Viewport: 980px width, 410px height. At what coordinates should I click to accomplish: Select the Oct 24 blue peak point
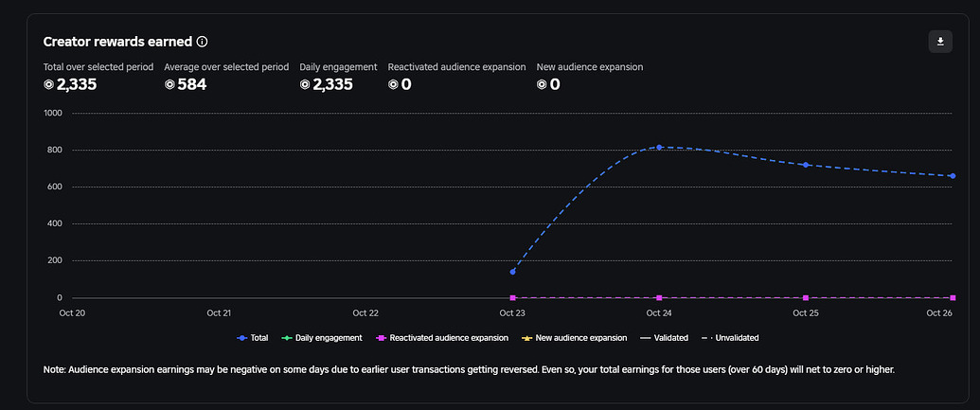[x=659, y=148]
